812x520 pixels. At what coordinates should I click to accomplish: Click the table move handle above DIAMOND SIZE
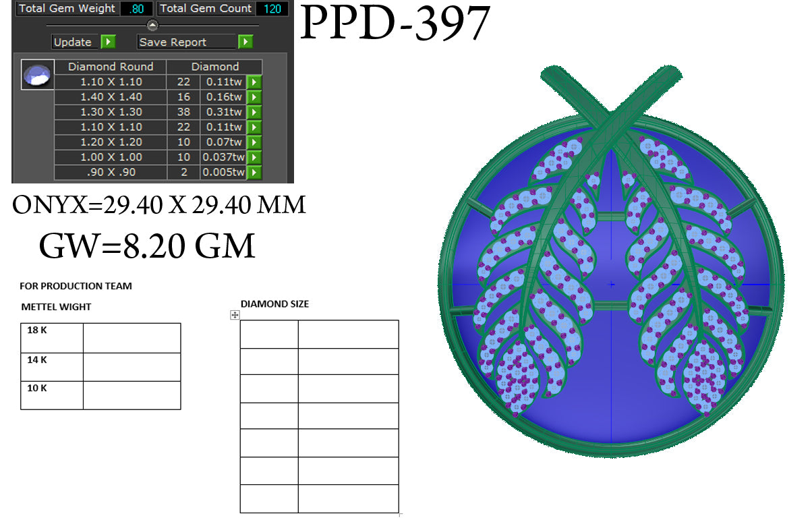tap(233, 314)
